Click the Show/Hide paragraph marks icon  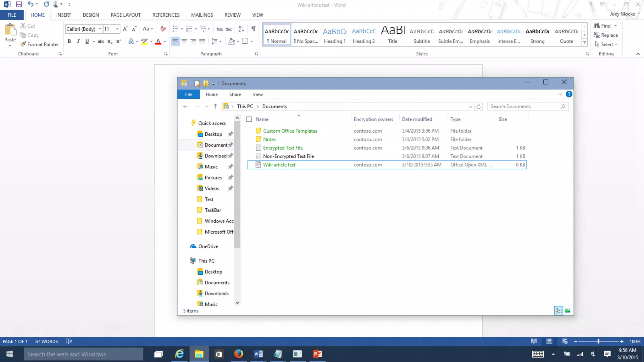(253, 29)
